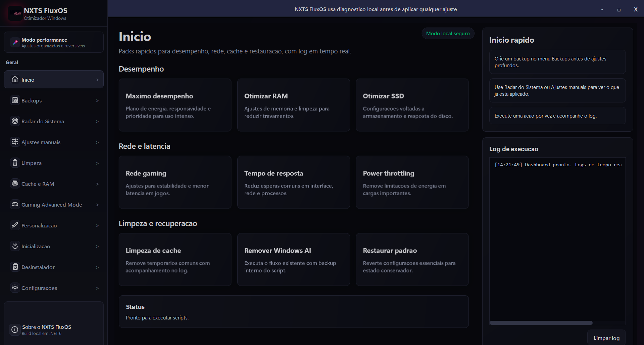644x345 pixels.
Task: Click the Cache e RAM chip icon
Action: 15,183
